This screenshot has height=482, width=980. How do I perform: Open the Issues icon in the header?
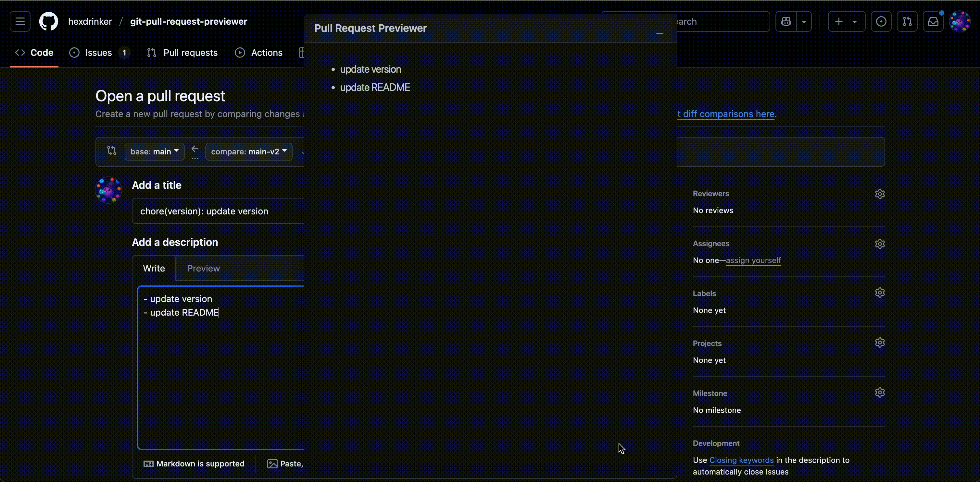pyautogui.click(x=881, y=21)
